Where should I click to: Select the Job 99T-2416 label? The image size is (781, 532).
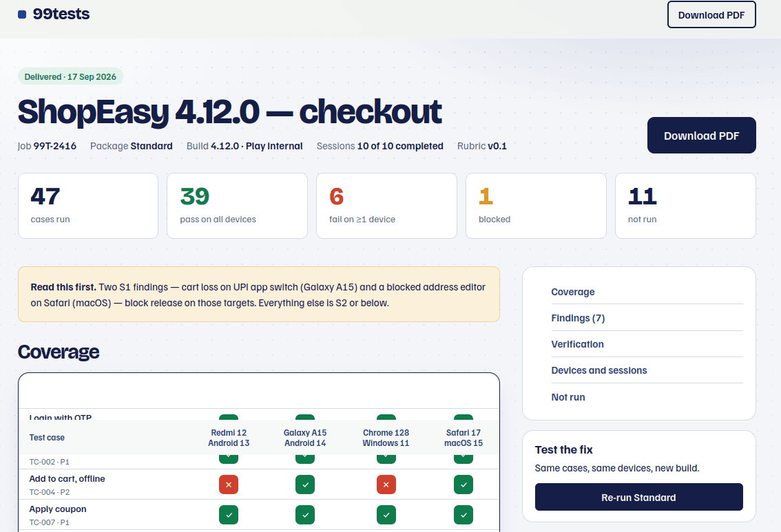tap(47, 146)
